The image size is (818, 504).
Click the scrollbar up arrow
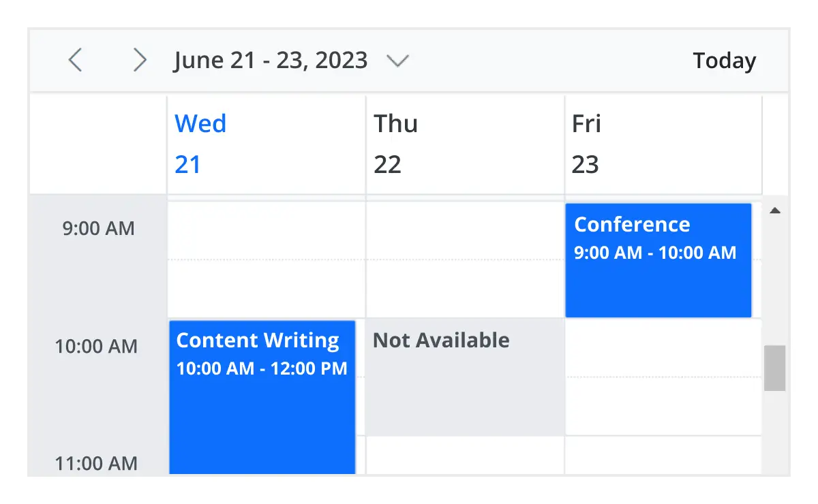click(x=775, y=210)
